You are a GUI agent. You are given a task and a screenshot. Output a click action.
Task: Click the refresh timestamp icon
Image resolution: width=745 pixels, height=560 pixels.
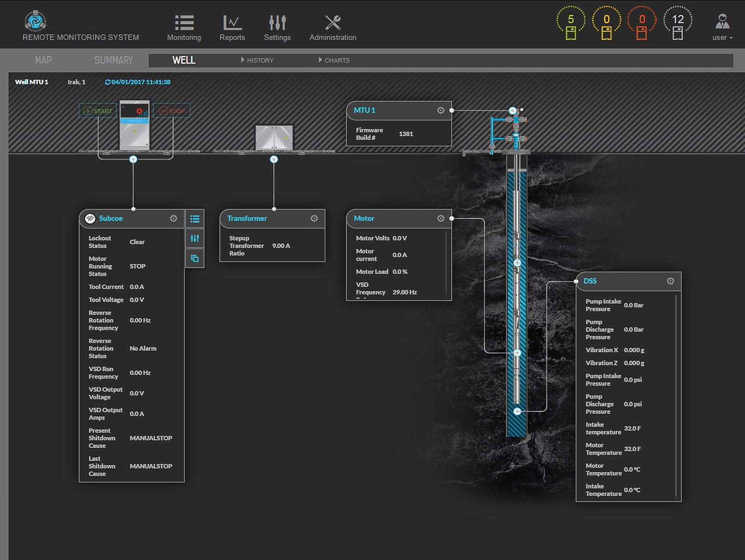click(x=107, y=82)
